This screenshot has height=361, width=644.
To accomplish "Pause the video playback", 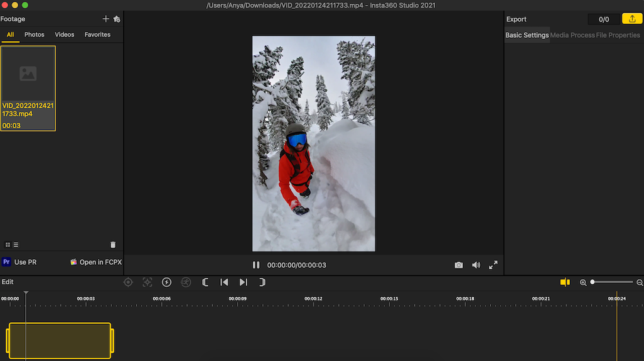I will 256,265.
